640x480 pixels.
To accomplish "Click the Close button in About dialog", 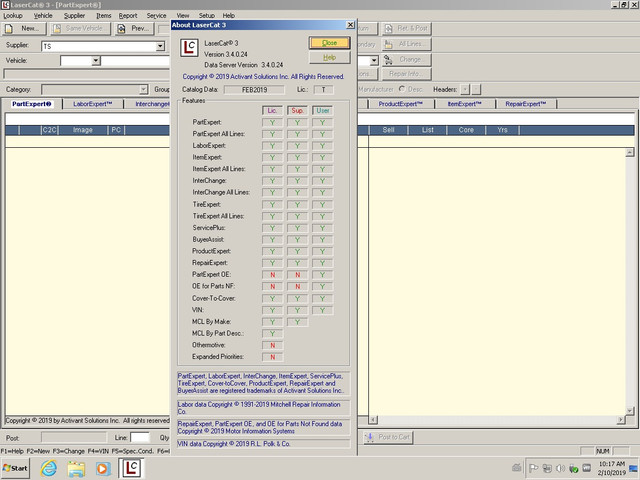I will coord(329,43).
